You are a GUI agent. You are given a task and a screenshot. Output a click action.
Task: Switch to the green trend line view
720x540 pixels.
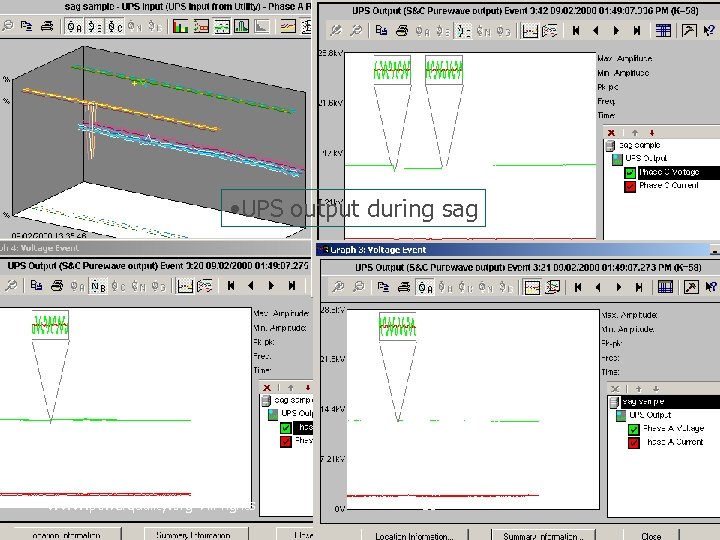[221, 26]
